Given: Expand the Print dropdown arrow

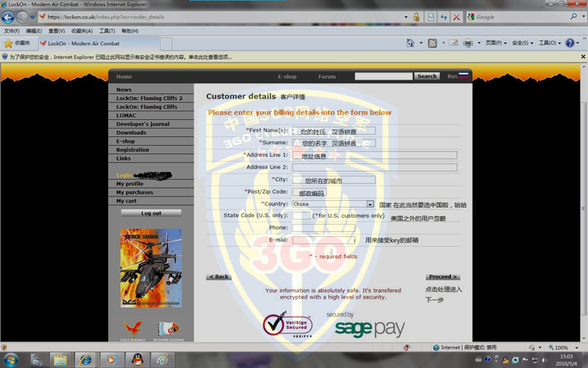Looking at the screenshot, I should [479, 43].
